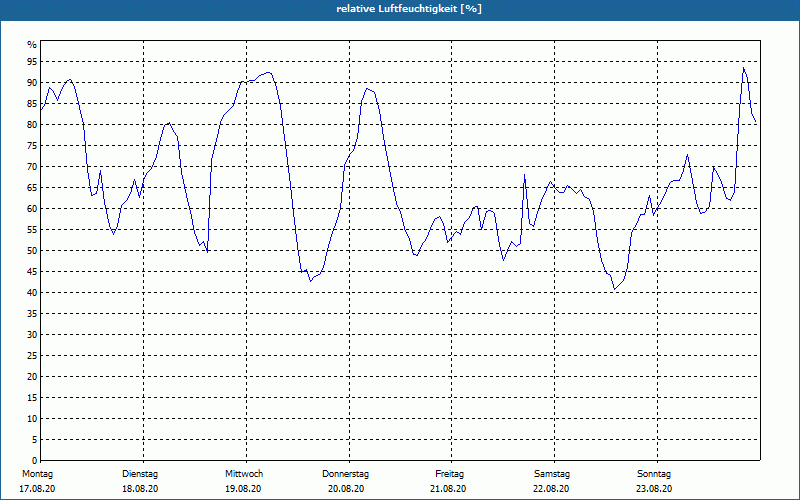The image size is (800, 500).
Task: Click the y-axis value 60
Action: click(x=32, y=209)
